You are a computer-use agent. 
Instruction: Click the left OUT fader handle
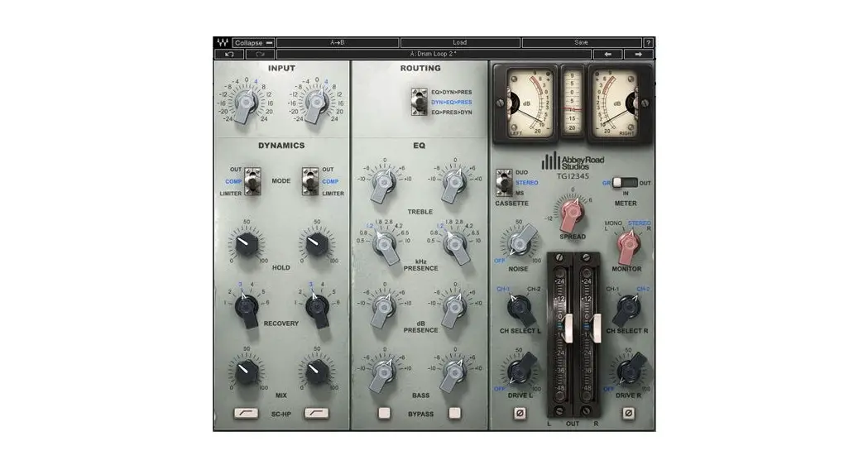tap(568, 328)
